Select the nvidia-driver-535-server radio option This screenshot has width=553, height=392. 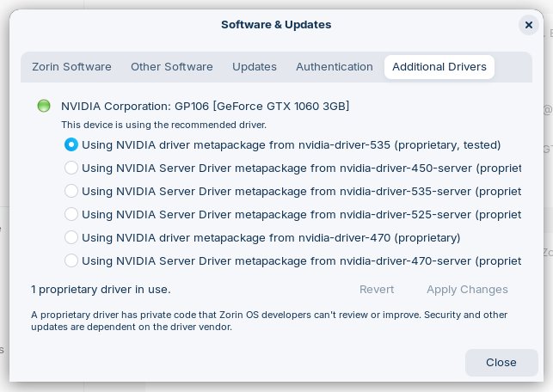point(71,191)
